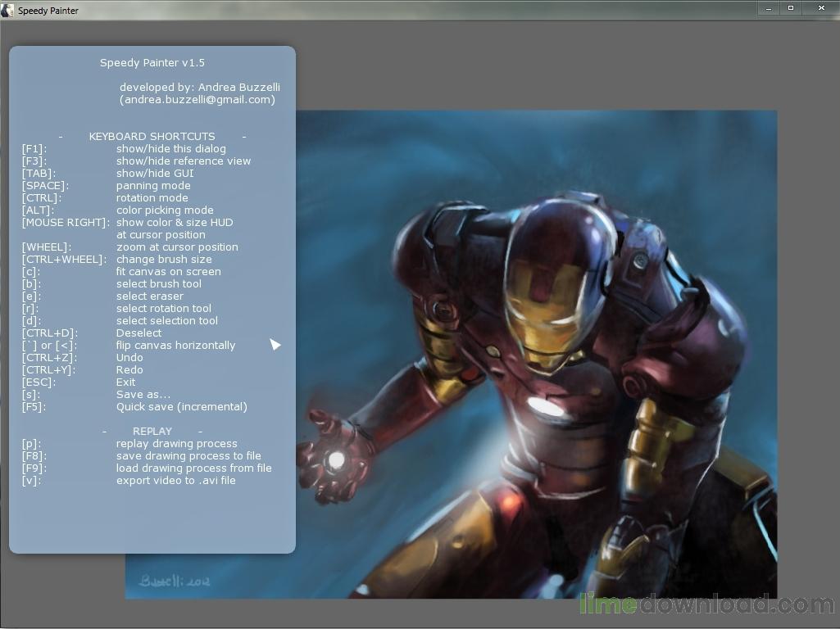Click the [SPACE]: key label

coord(45,186)
